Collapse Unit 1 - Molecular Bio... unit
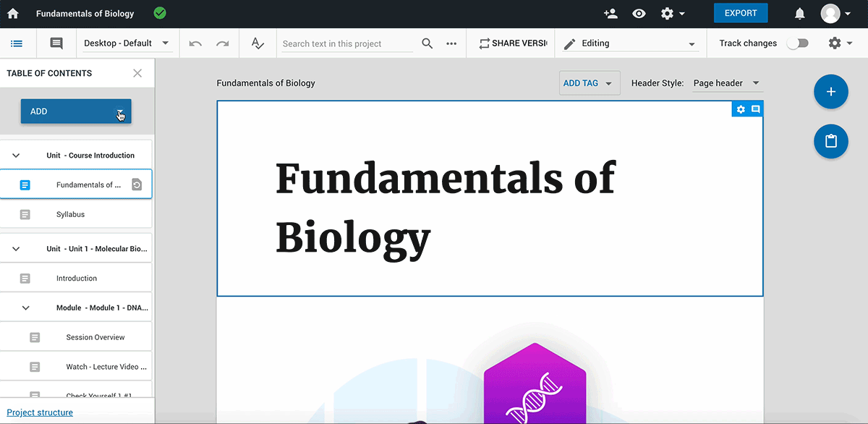 click(16, 249)
